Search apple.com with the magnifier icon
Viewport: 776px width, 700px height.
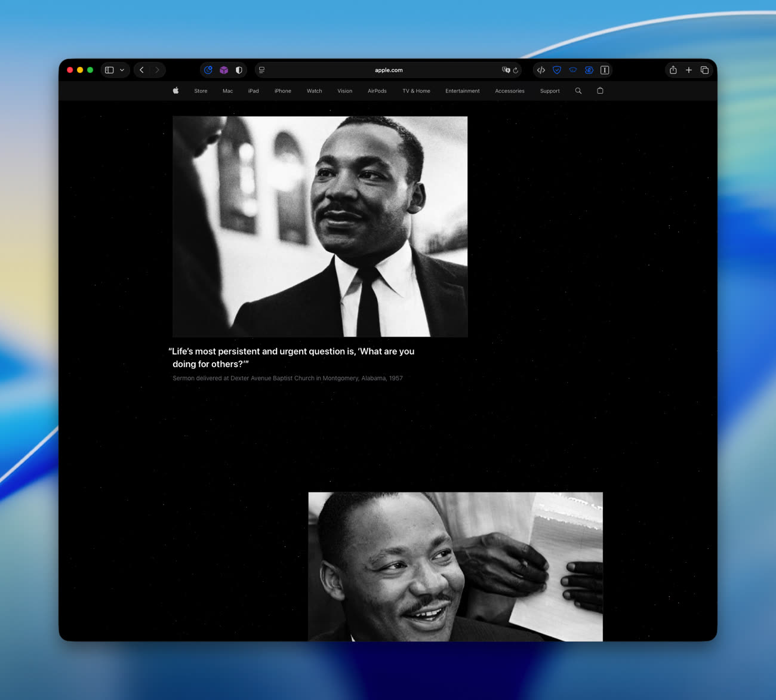pos(578,91)
